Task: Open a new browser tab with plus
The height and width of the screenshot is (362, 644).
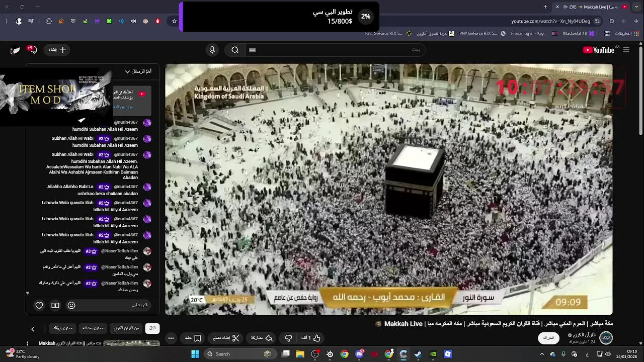Action: 545,7
